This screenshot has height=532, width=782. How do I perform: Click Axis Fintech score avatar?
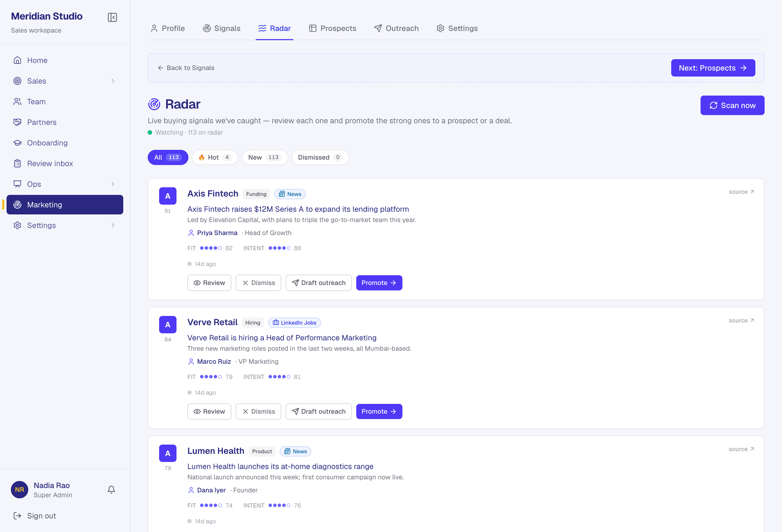click(x=168, y=196)
